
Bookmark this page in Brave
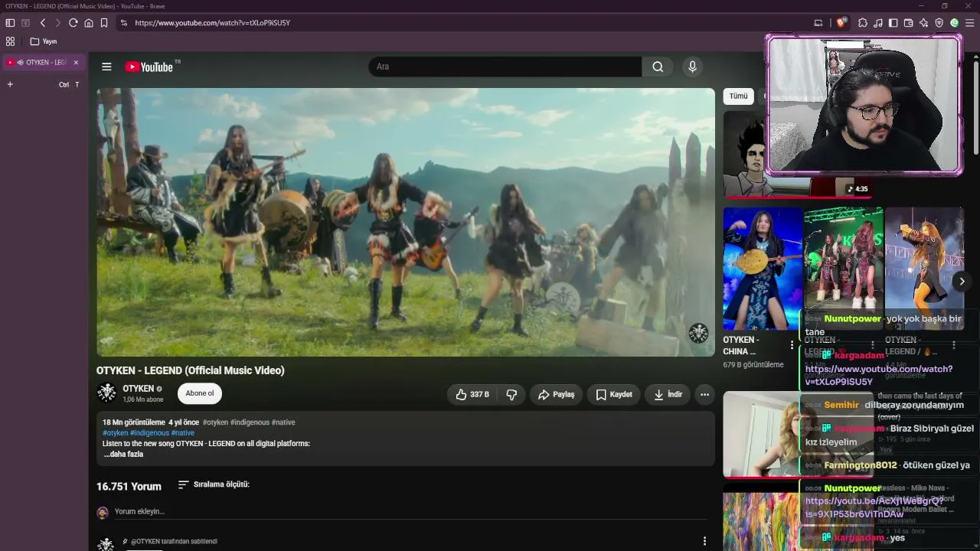click(104, 23)
